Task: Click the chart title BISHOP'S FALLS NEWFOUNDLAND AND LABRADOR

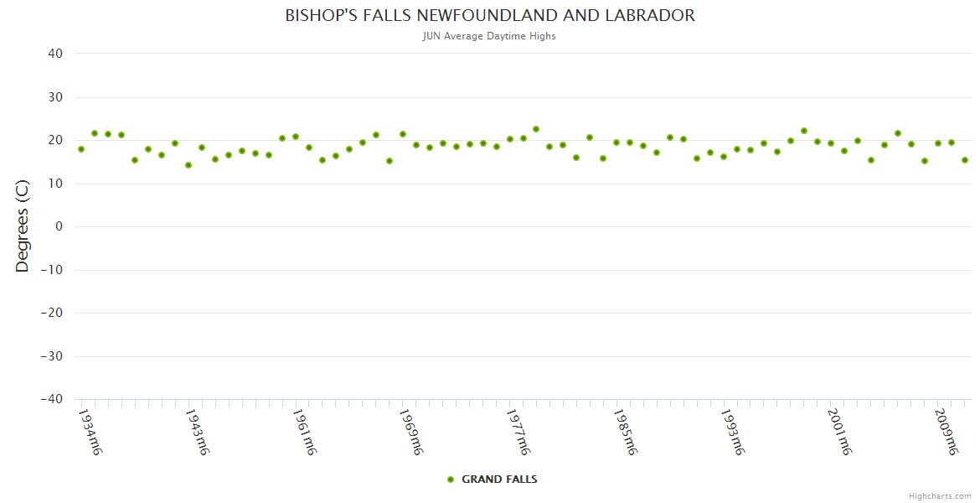Action: [490, 16]
